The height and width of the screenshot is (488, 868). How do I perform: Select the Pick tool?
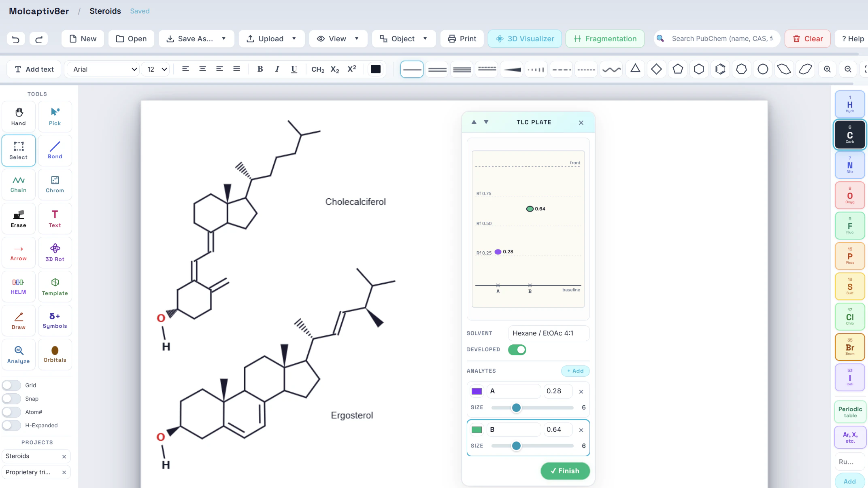point(55,117)
